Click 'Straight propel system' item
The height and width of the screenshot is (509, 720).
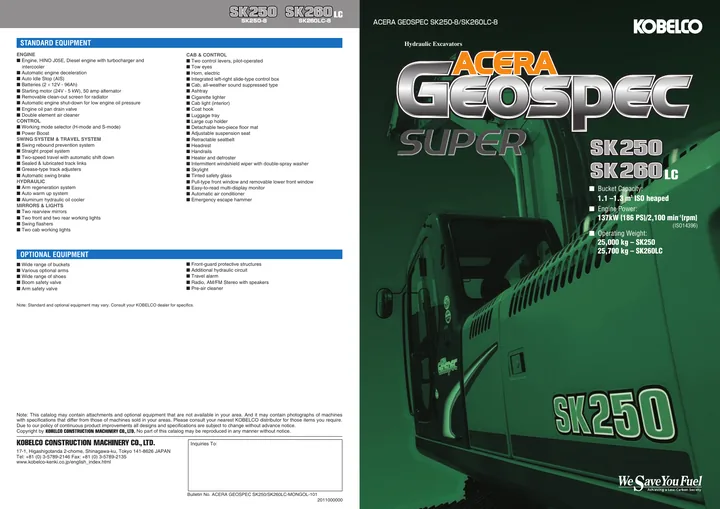45,151
